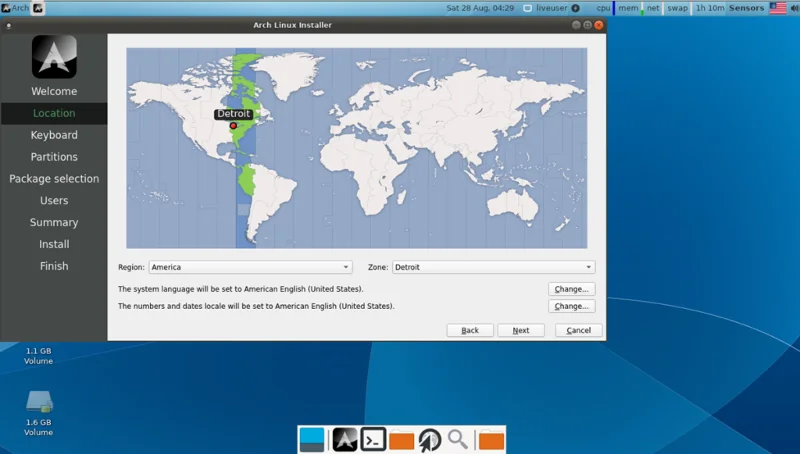Screen dimensions: 800x454
Task: Cancel the Arch Linux installation
Action: (x=579, y=330)
